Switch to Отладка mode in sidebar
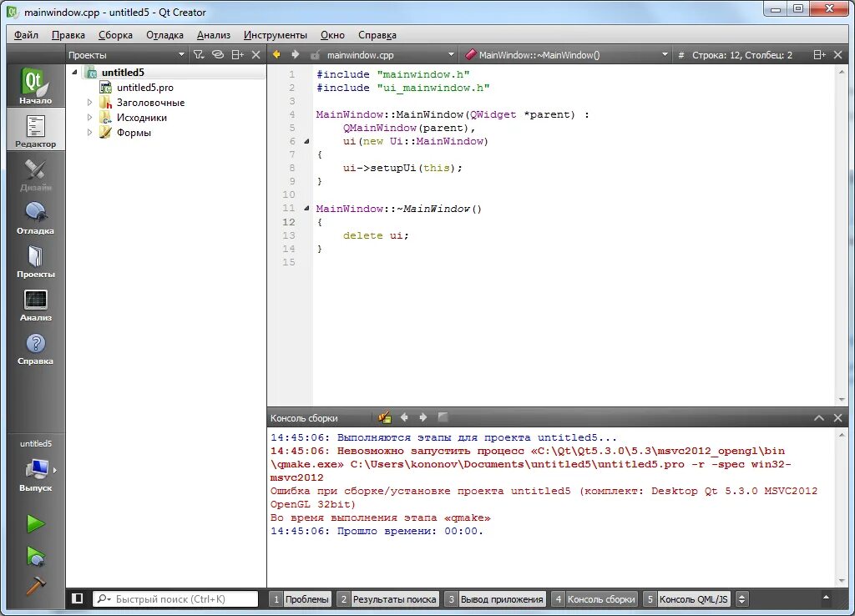 (35, 216)
